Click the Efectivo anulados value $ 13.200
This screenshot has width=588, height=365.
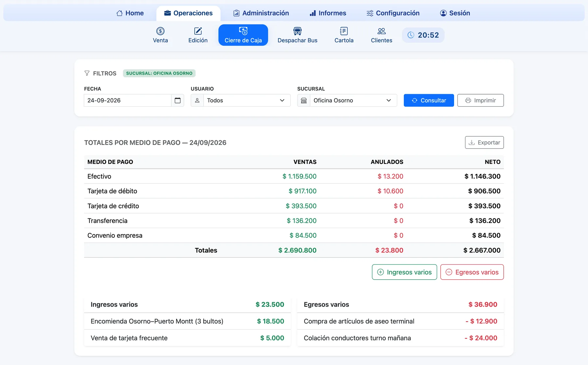pos(390,176)
